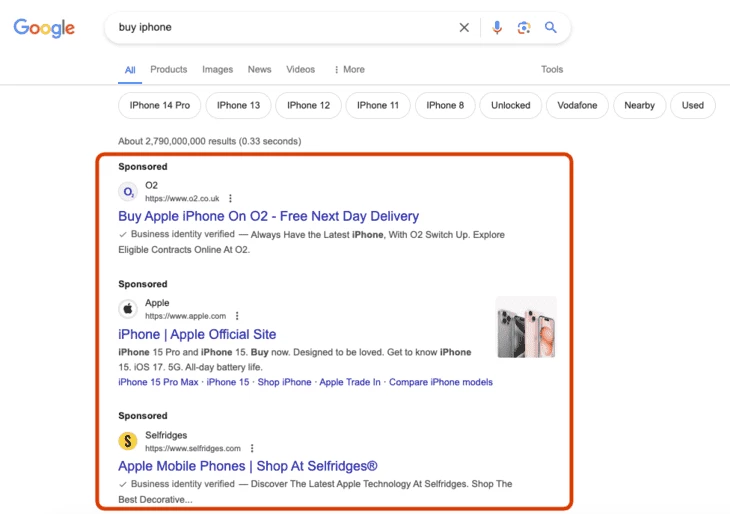Click the O2 favicon in the first ad
This screenshot has width=730, height=514.
[128, 192]
